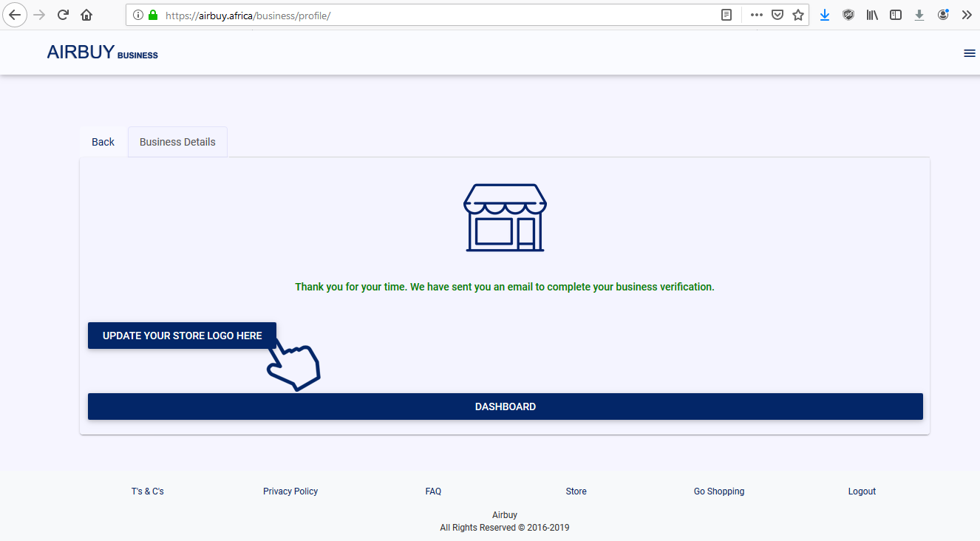Go to the Dashboard button

pyautogui.click(x=505, y=406)
